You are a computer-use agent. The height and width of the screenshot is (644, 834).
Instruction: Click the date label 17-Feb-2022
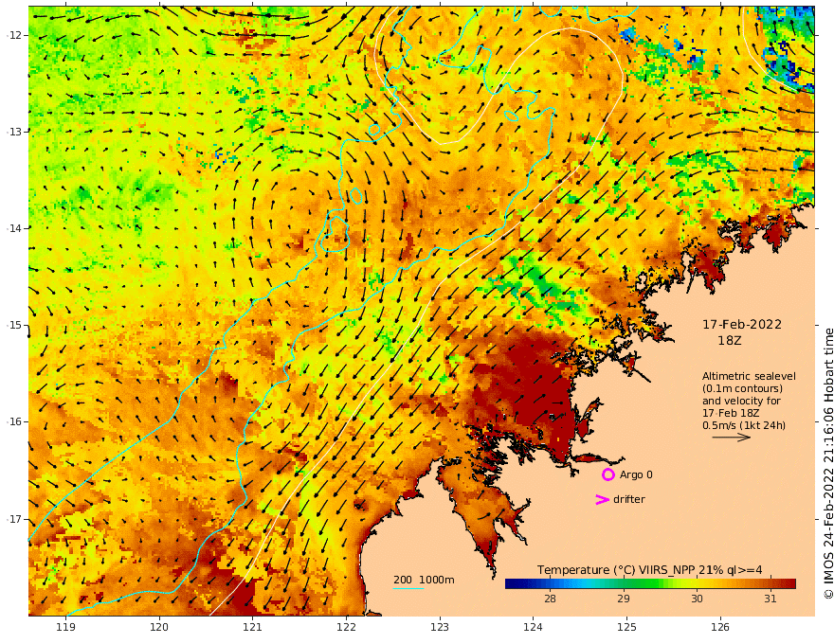pyautogui.click(x=742, y=324)
